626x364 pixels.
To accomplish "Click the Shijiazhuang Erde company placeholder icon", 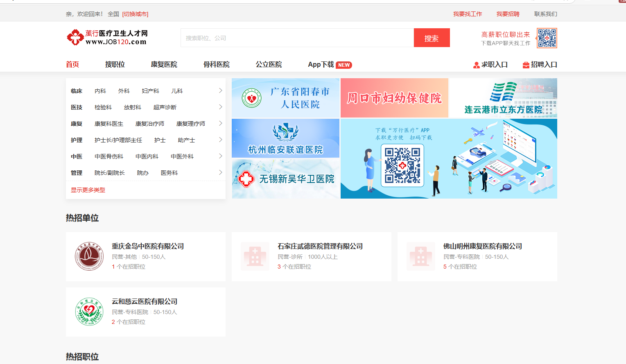I will (x=255, y=256).
